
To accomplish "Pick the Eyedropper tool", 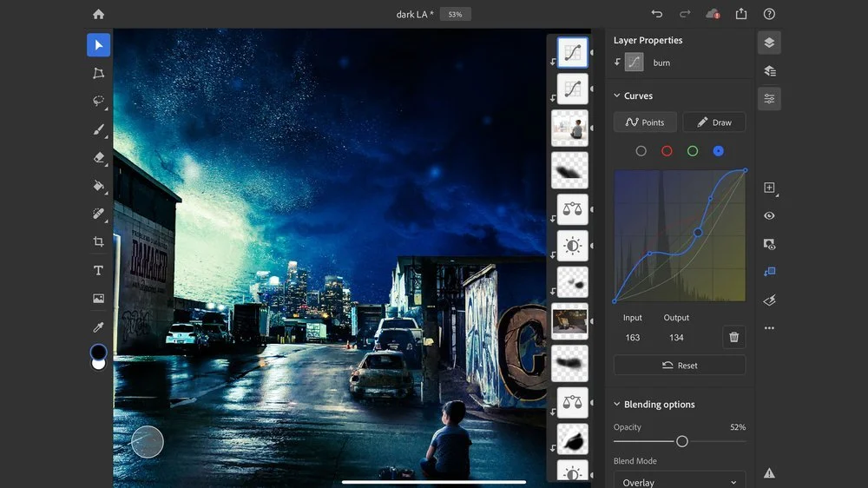I will [99, 326].
